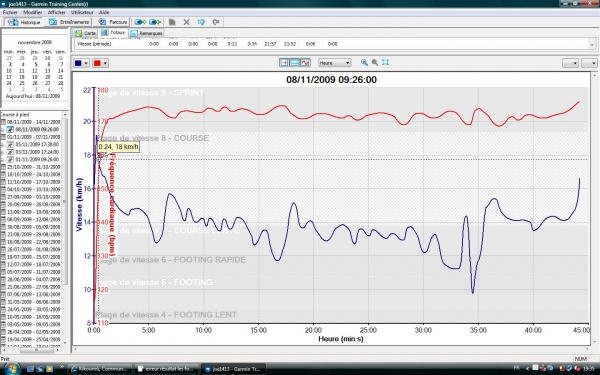The height and width of the screenshot is (375, 600).
Task: Switch to the Carte tab
Action: (85, 33)
